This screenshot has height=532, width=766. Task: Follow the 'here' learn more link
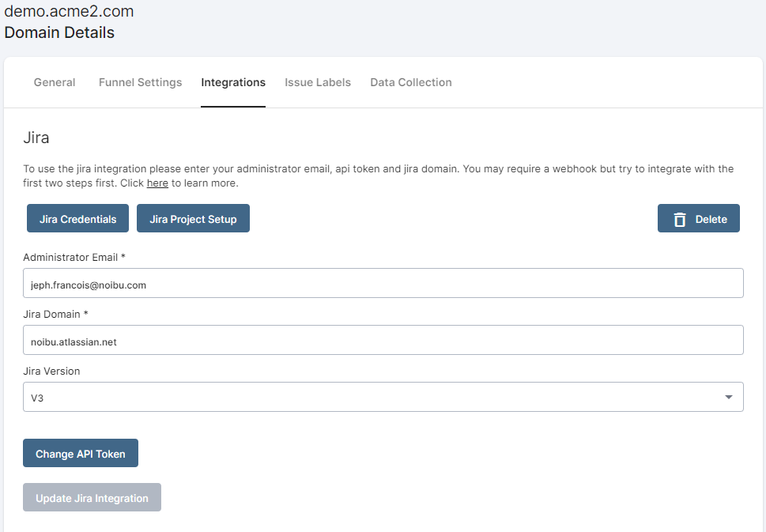pos(157,183)
